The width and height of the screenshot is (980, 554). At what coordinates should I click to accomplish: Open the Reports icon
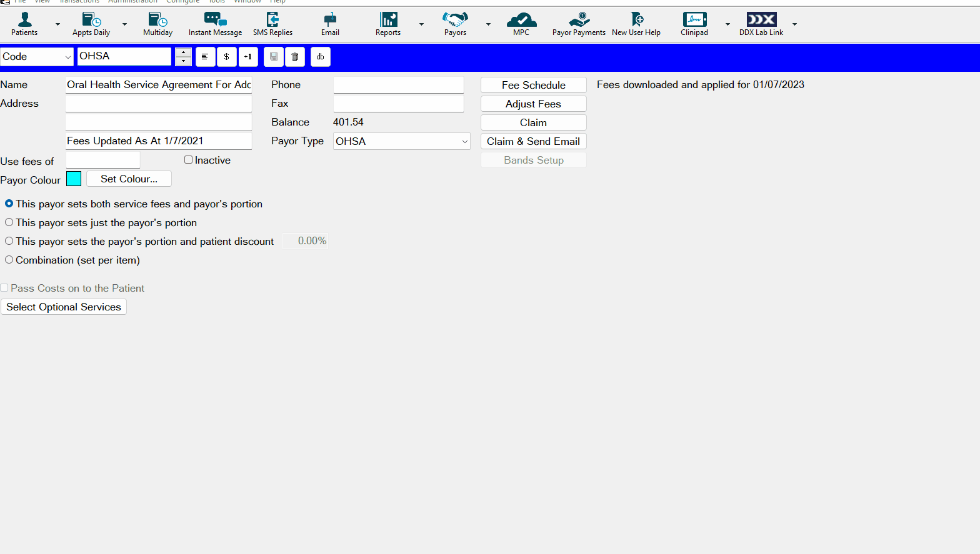(388, 24)
